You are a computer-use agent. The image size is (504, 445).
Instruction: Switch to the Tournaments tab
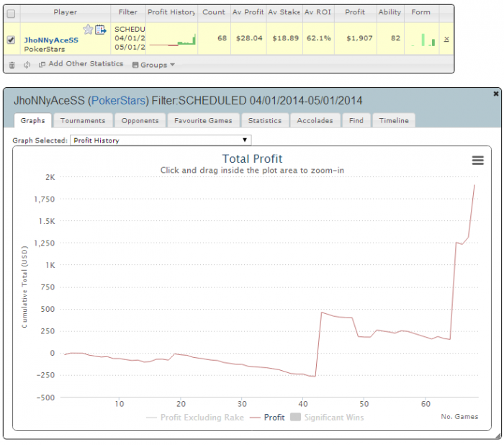(83, 120)
